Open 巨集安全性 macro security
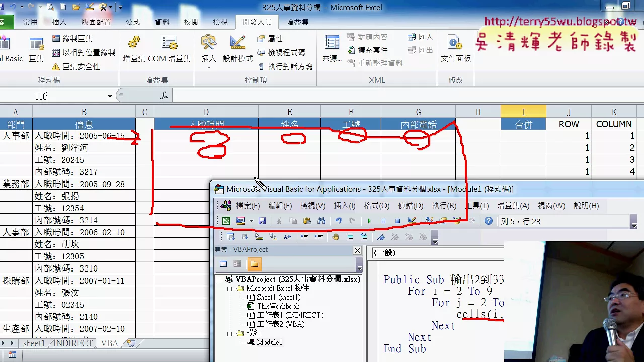The height and width of the screenshot is (362, 644). coord(75,66)
